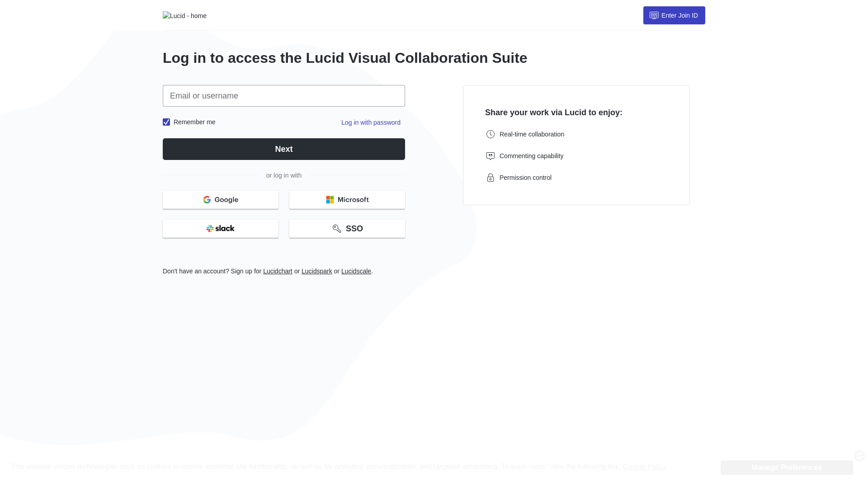The height and width of the screenshot is (488, 868).
Task: Click the Commenting capability text
Action: (x=531, y=156)
